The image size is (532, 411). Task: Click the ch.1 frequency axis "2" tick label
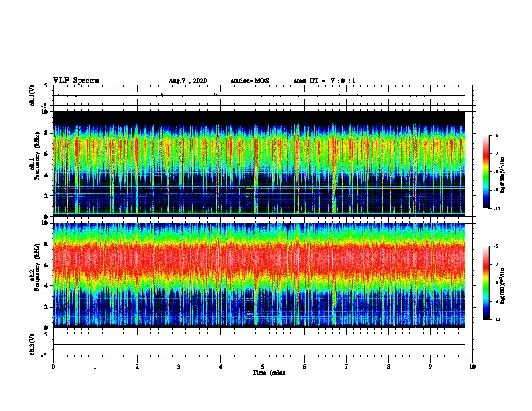47,195
